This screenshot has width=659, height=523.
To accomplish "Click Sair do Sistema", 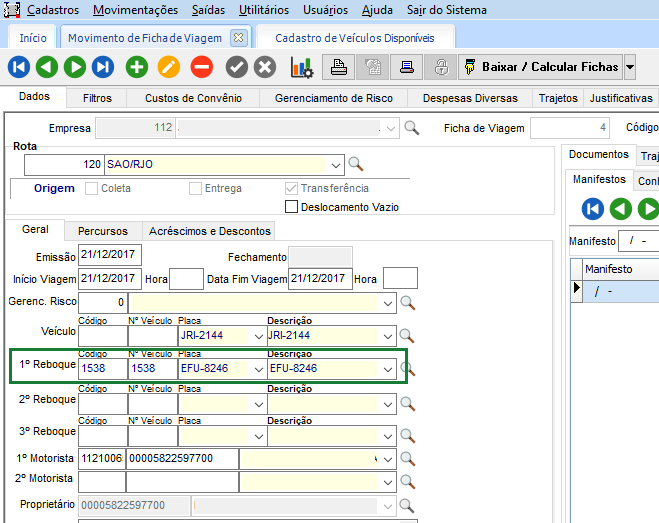I will click(x=447, y=10).
